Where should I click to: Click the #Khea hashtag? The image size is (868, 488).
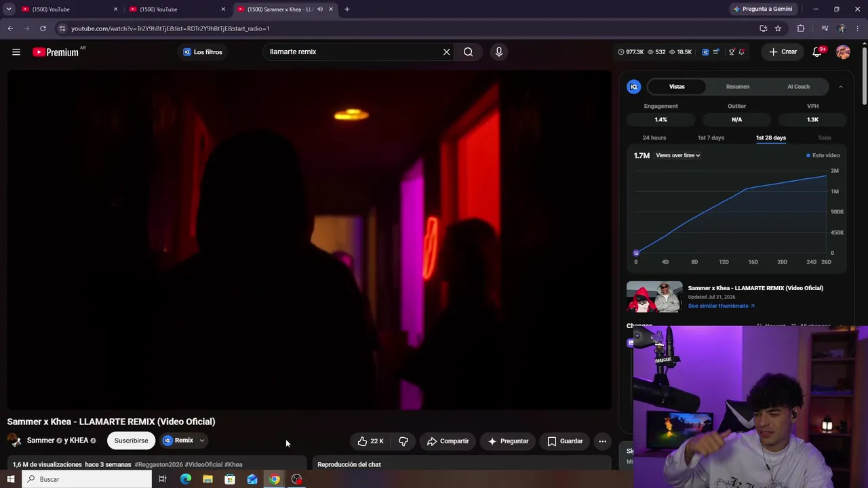point(233,464)
